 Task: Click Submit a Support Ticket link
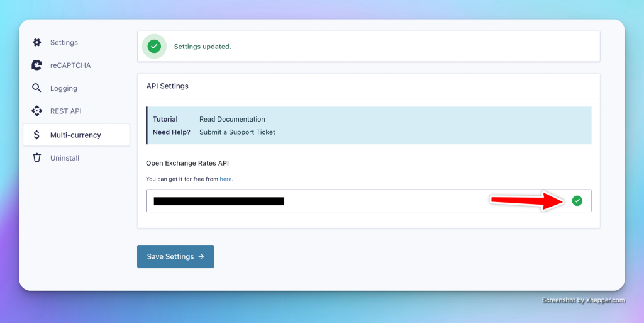coord(237,132)
